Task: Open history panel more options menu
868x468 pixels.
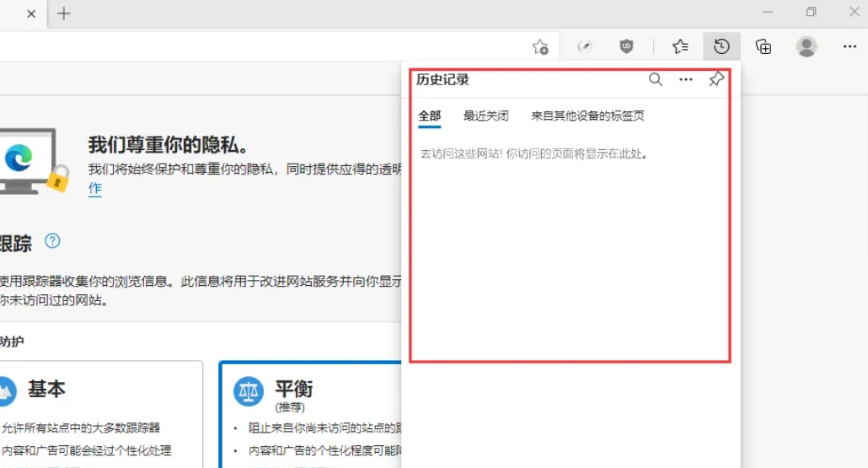Action: coord(686,79)
